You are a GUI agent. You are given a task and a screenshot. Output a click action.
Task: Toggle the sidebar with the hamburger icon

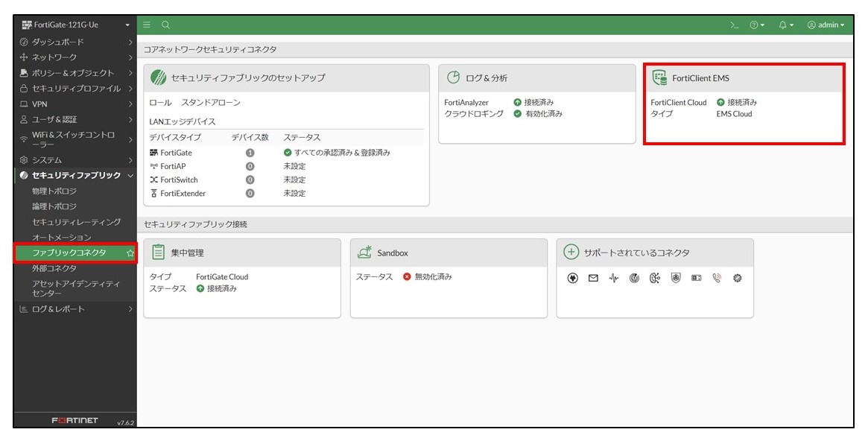[x=147, y=25]
